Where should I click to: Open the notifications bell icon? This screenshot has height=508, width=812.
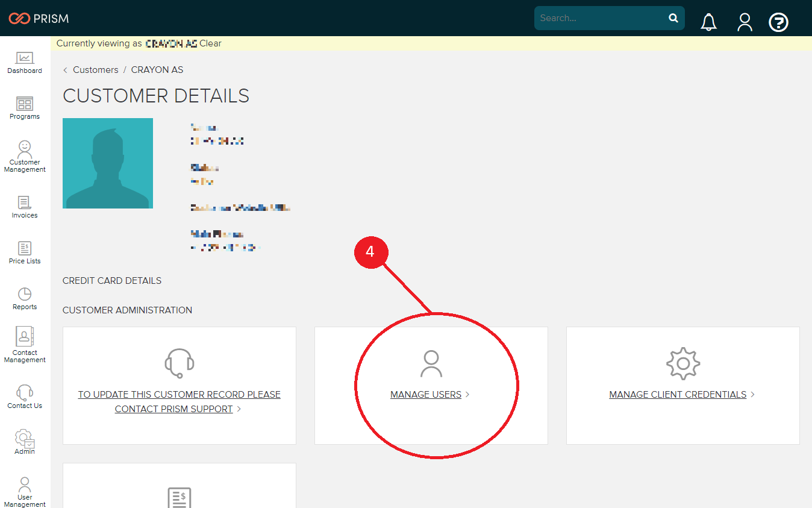[709, 22]
